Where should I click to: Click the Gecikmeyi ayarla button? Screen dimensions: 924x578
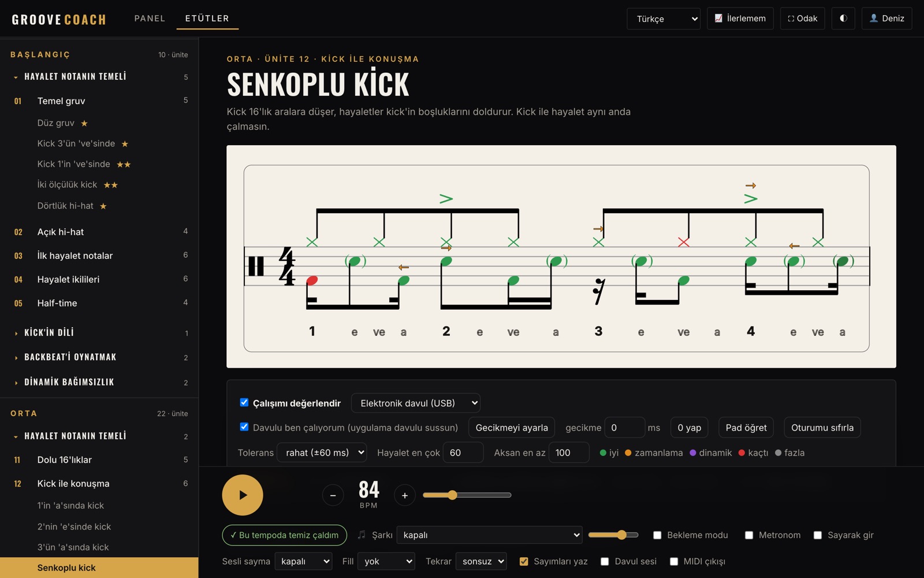tap(512, 428)
